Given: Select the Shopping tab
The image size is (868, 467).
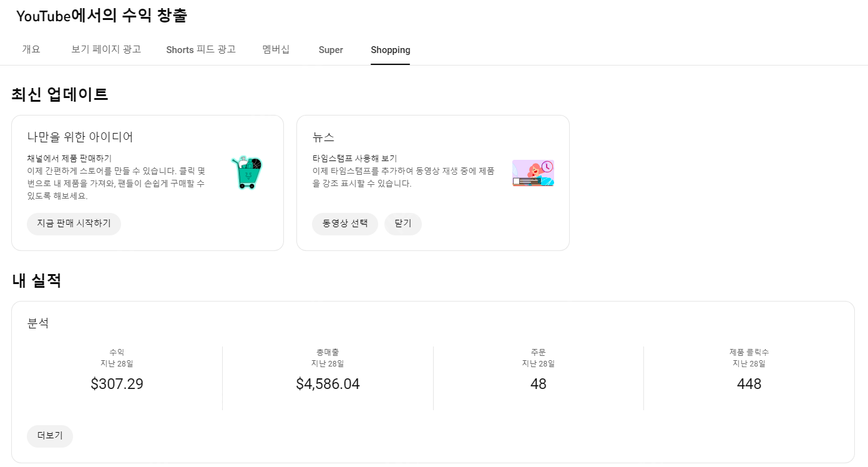Looking at the screenshot, I should 390,50.
